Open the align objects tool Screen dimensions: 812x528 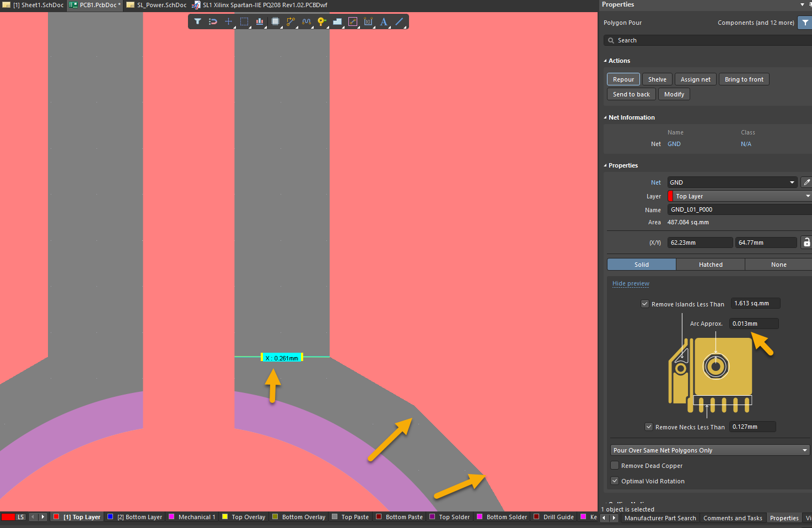pos(260,21)
